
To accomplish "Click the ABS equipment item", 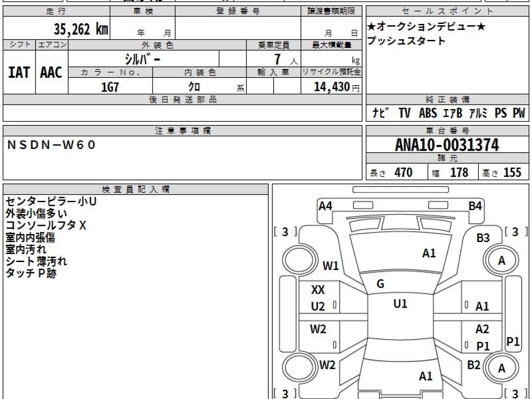I will tap(428, 113).
